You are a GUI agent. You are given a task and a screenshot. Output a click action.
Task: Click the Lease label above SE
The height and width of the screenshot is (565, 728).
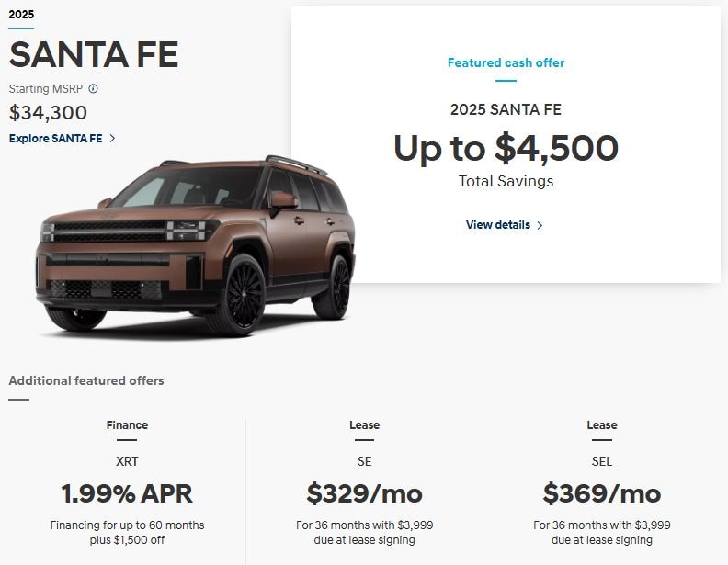364,425
